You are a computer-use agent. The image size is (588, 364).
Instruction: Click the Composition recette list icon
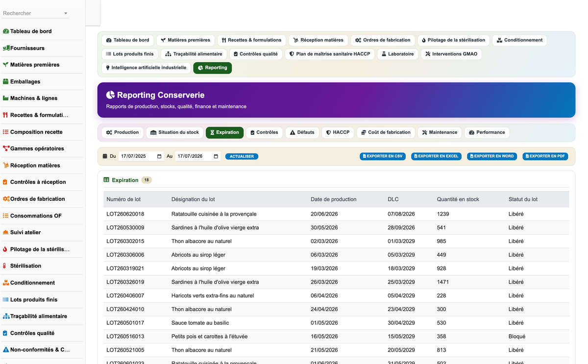tap(6, 132)
